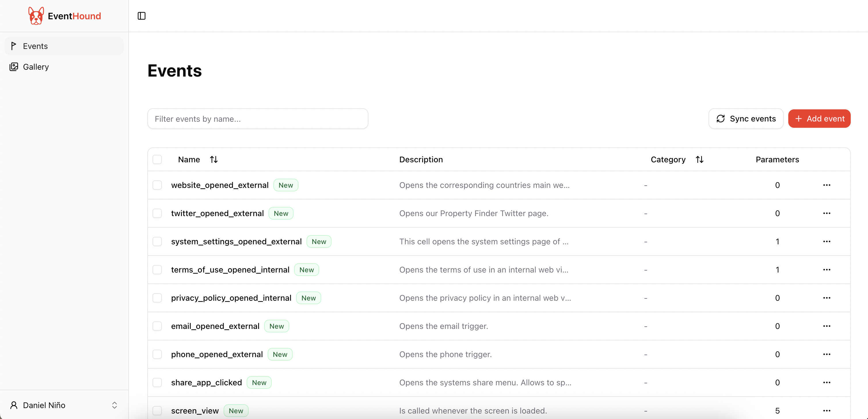Open the screen_view event
This screenshot has height=419, width=868.
pyautogui.click(x=195, y=411)
